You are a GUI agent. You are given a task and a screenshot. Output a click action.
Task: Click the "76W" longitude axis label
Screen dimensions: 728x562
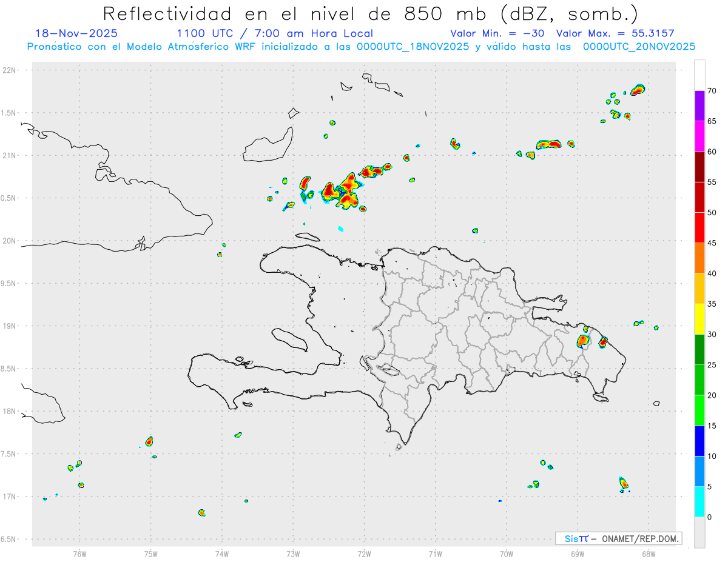coord(79,554)
